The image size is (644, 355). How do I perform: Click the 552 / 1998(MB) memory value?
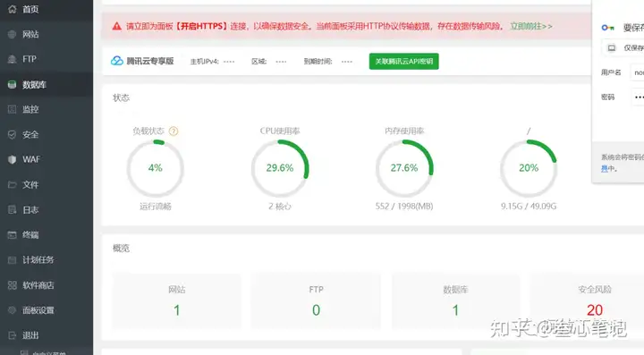click(x=404, y=207)
